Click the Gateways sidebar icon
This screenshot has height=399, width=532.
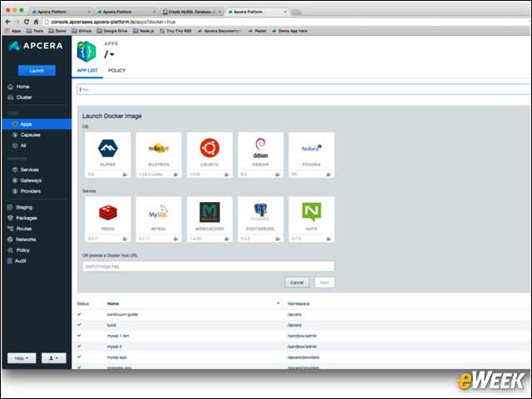pyautogui.click(x=15, y=180)
